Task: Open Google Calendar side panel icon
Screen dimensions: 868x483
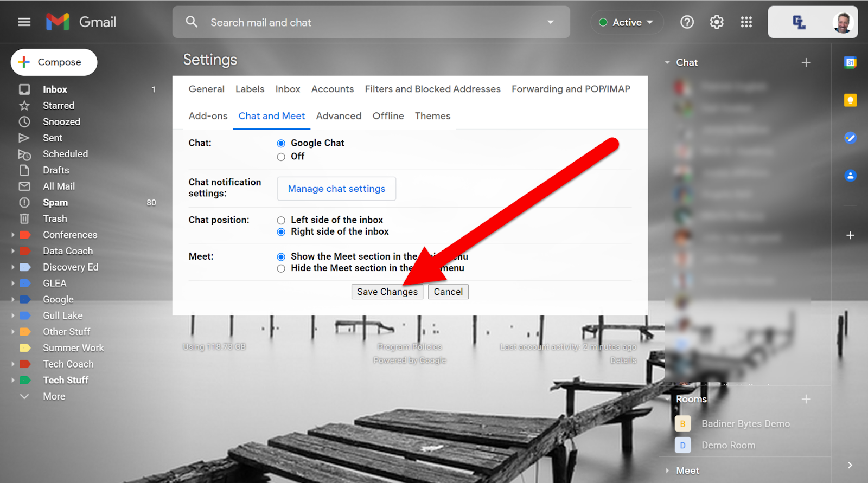Action: [x=850, y=62]
